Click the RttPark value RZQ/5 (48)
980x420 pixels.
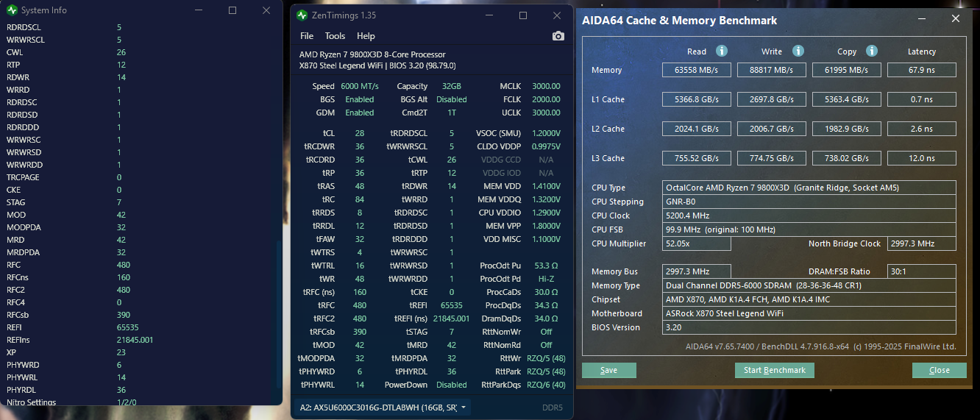point(546,371)
